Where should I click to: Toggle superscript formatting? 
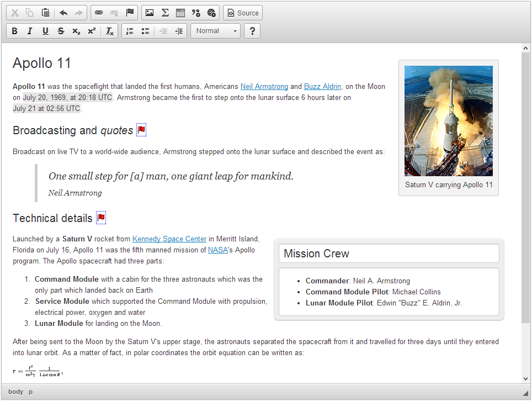click(x=92, y=31)
